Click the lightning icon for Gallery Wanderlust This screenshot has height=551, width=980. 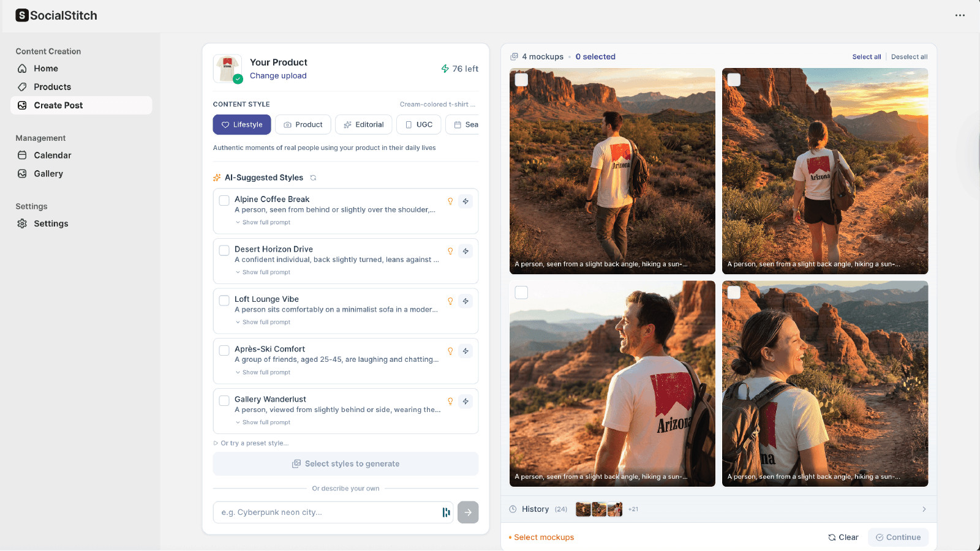pyautogui.click(x=466, y=401)
